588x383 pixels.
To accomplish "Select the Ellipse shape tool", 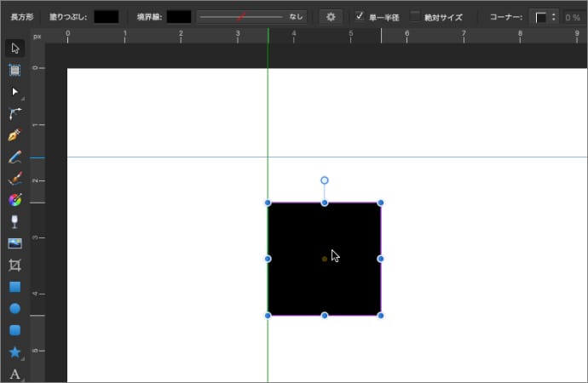I will tap(14, 309).
